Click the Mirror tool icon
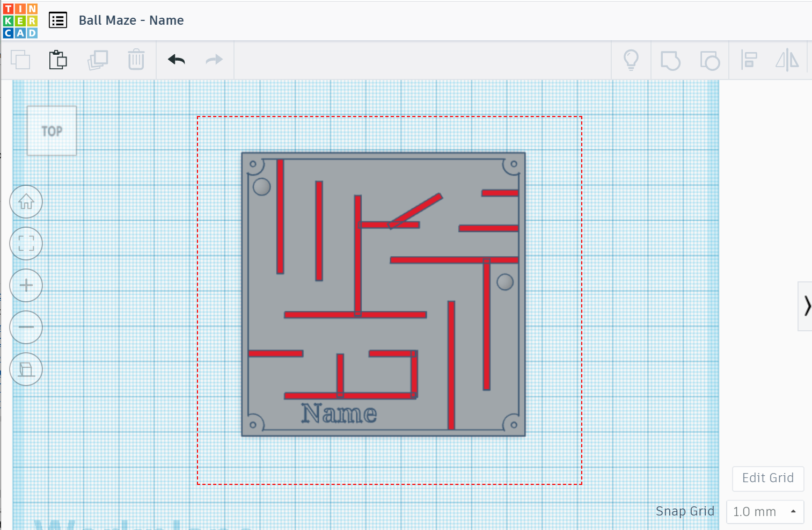This screenshot has height=530, width=812. [787, 60]
